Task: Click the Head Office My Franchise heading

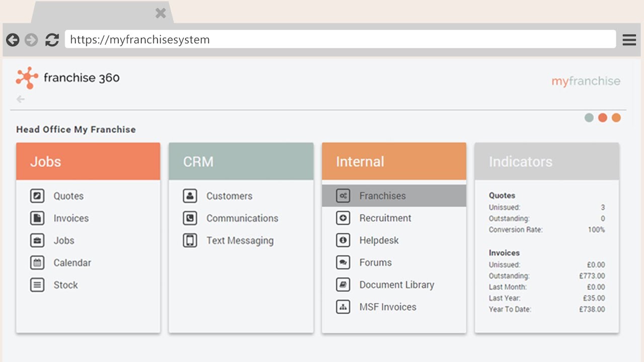Action: pyautogui.click(x=76, y=129)
